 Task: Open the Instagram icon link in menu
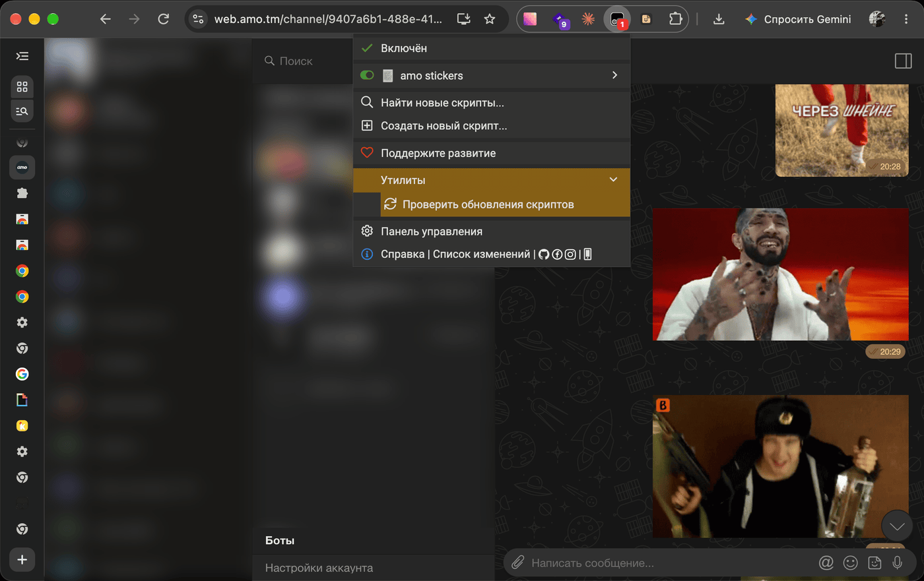570,255
